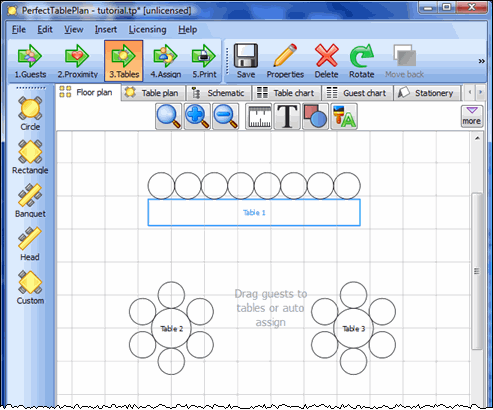Switch to the Table chart tab
This screenshot has width=493, height=410.
(x=287, y=93)
